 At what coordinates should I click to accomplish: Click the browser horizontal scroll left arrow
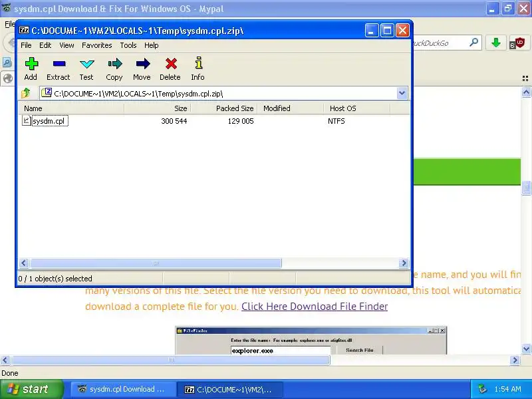point(5,360)
